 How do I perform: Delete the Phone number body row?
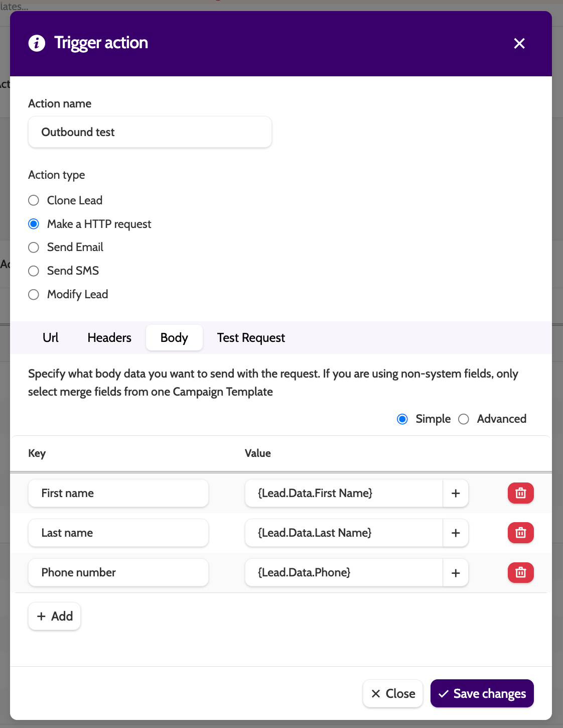[x=520, y=572]
